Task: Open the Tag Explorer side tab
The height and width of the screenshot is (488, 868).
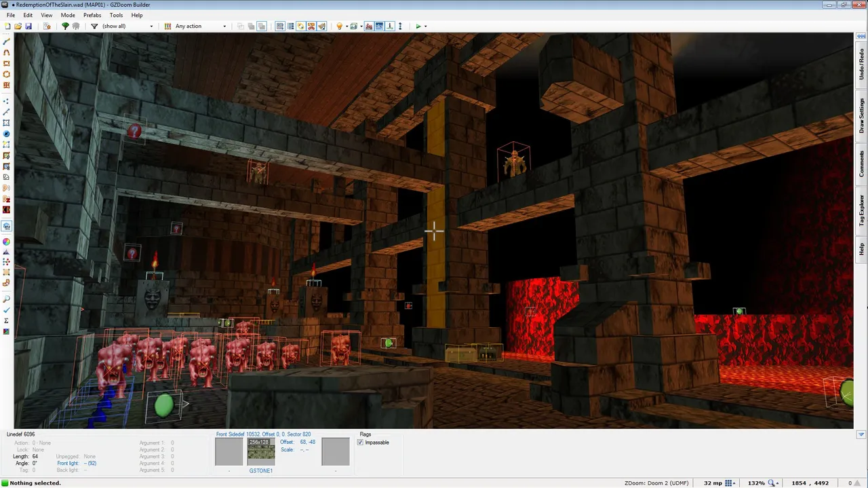Action: [x=861, y=210]
